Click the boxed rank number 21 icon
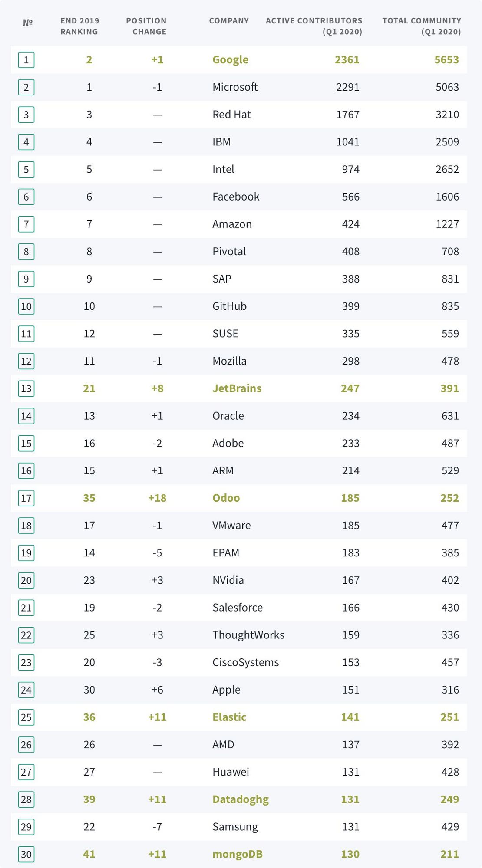482x868 pixels. click(26, 608)
